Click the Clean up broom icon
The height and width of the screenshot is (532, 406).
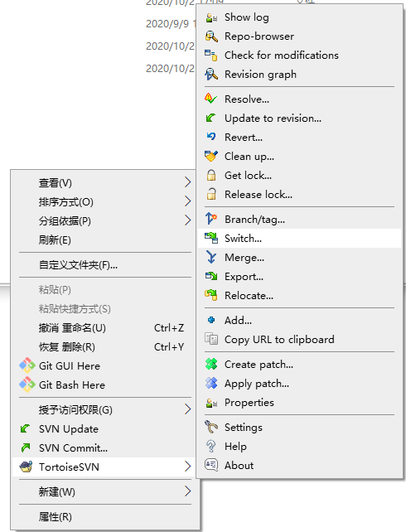211,157
